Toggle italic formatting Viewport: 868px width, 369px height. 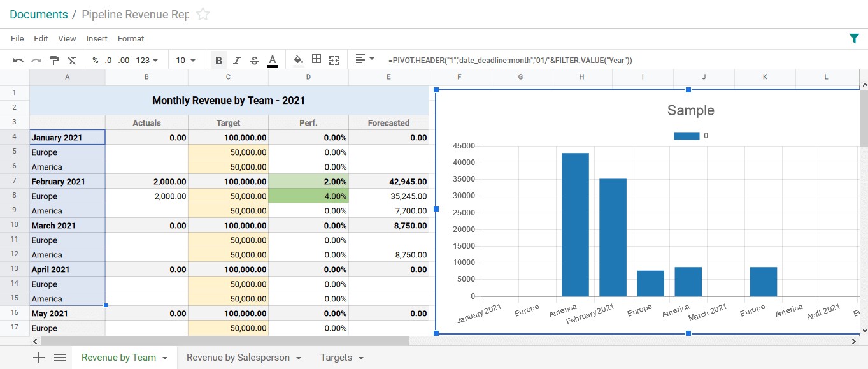click(236, 60)
